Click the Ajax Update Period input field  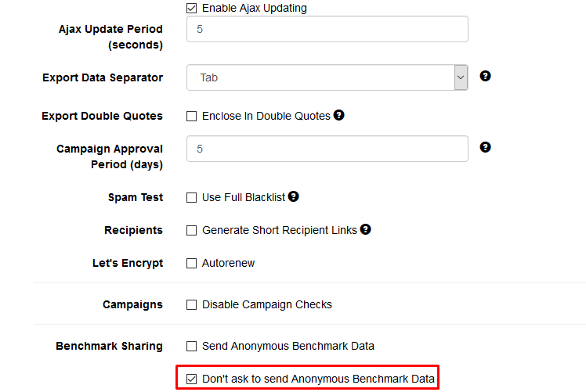327,29
